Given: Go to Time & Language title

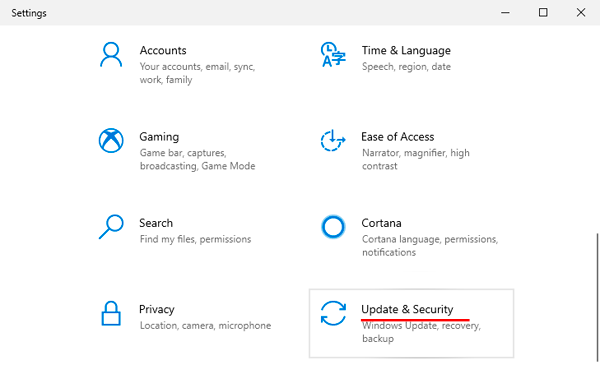Looking at the screenshot, I should (x=406, y=51).
